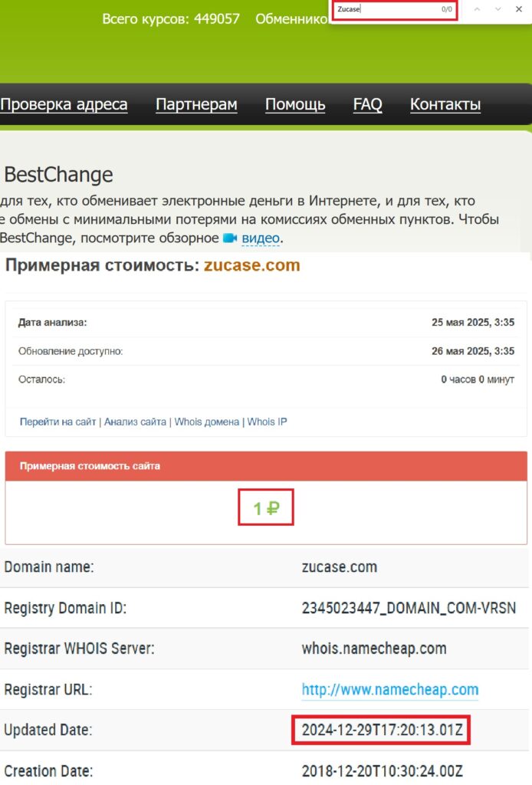This screenshot has height=785, width=532.
Task: Open the Контакты page
Action: click(x=445, y=104)
